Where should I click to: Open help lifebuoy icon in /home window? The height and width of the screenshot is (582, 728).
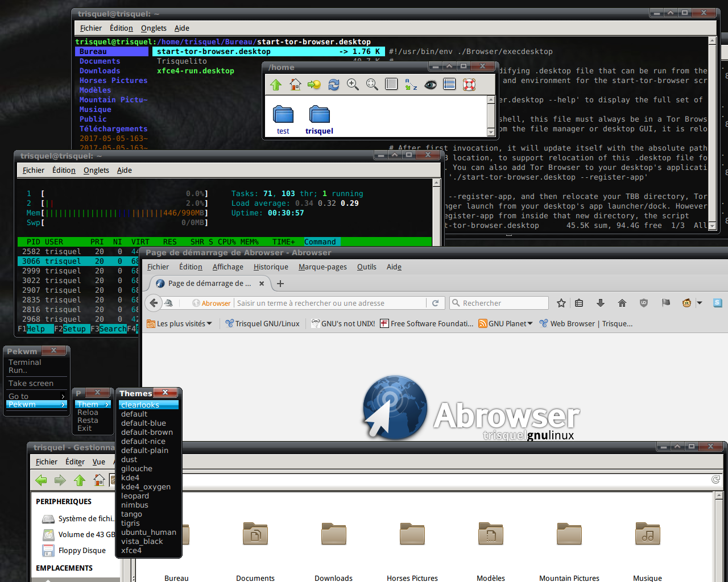[469, 85]
